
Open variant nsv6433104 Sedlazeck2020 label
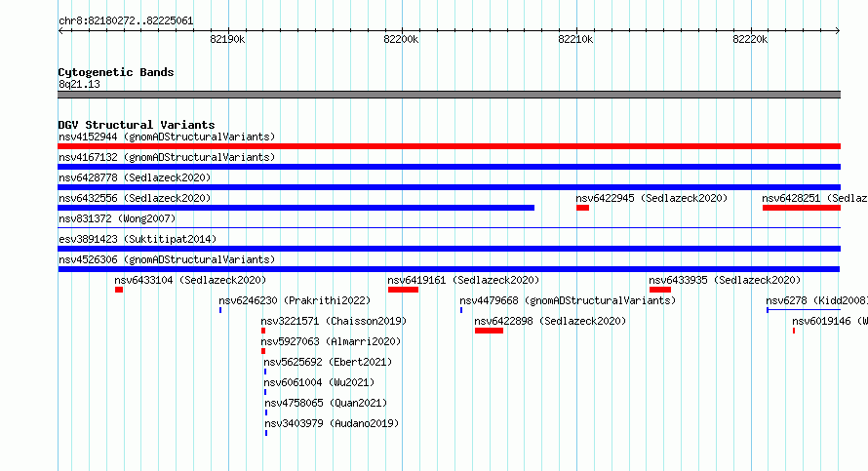click(190, 280)
